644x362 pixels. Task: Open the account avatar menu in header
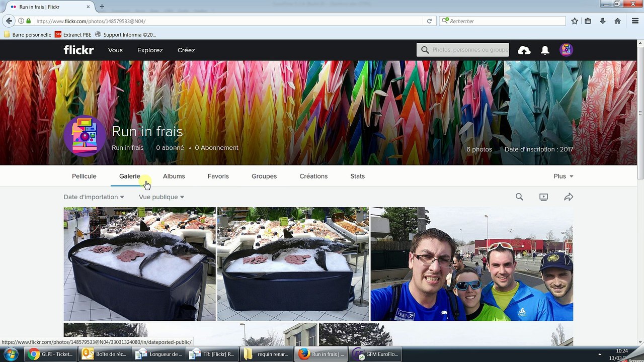tap(567, 50)
